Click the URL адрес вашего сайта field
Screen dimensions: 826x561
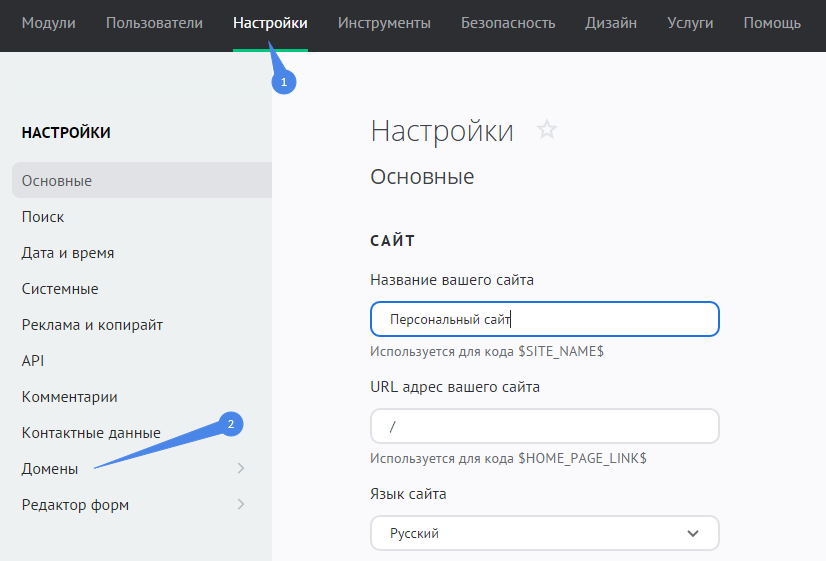544,426
